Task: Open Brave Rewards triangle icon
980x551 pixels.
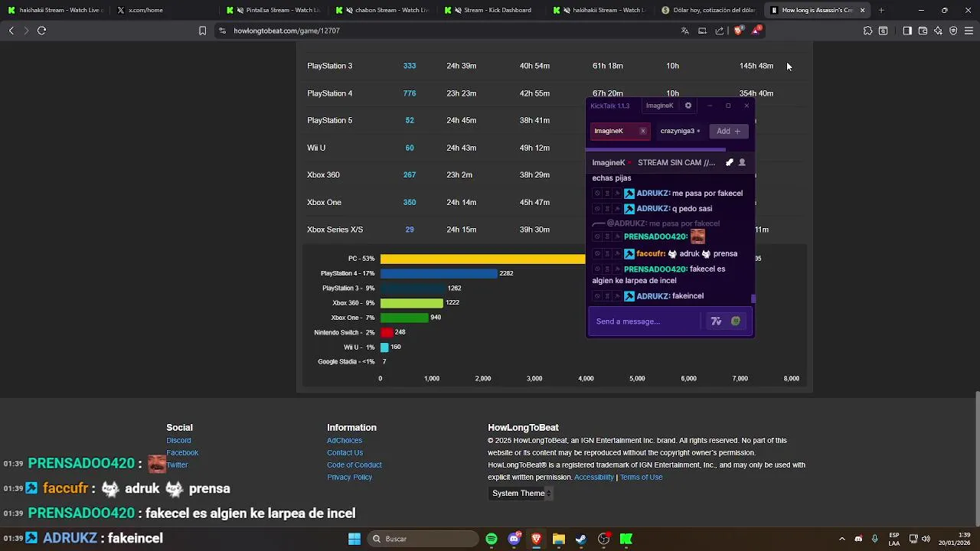Action: [756, 31]
